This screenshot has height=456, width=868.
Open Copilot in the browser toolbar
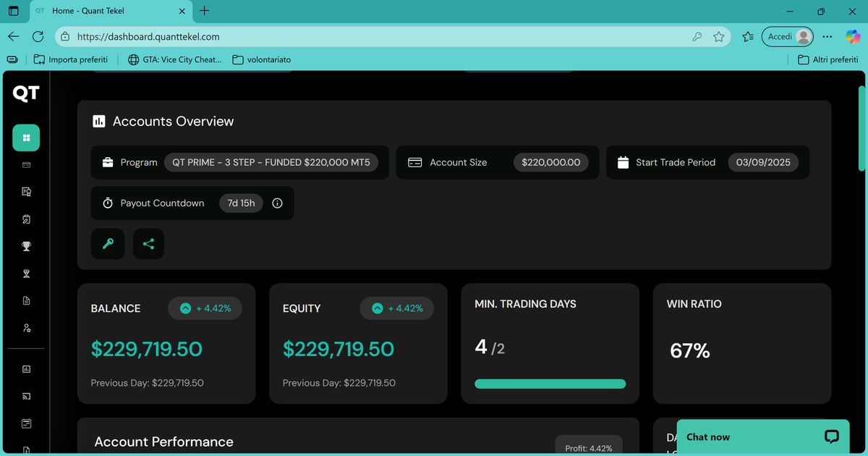854,36
